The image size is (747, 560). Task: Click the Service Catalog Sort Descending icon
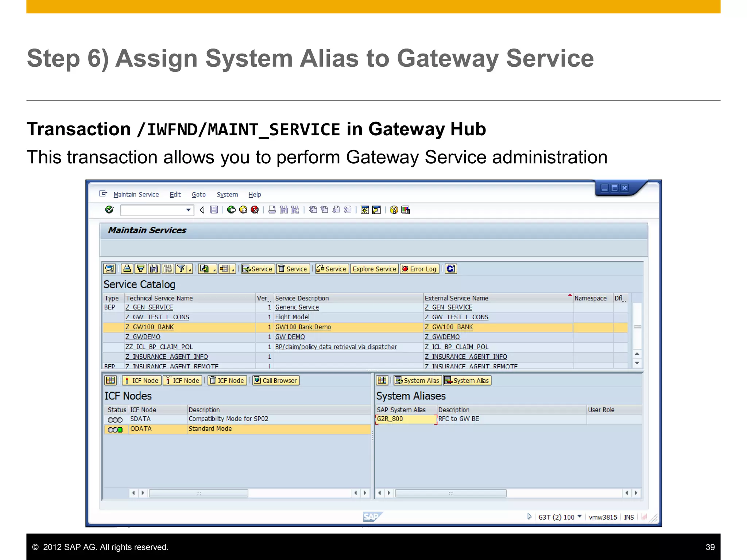(141, 269)
